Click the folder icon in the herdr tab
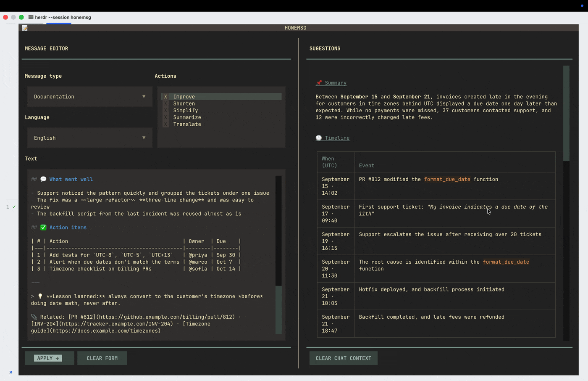Screen dimensions: 588x381 point(31,17)
